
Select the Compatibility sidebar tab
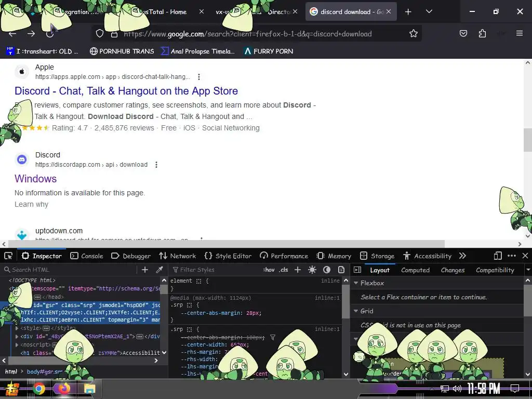click(495, 270)
